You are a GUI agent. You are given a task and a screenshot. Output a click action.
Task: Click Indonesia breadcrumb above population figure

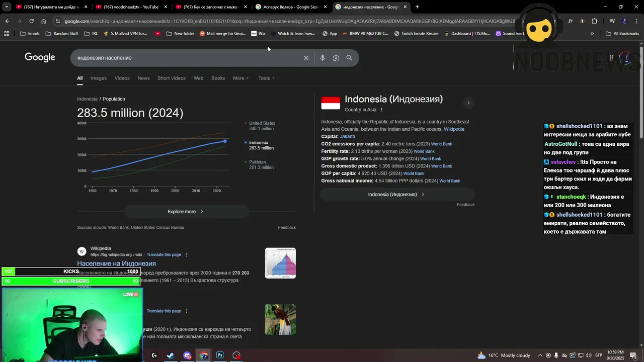coord(87,99)
